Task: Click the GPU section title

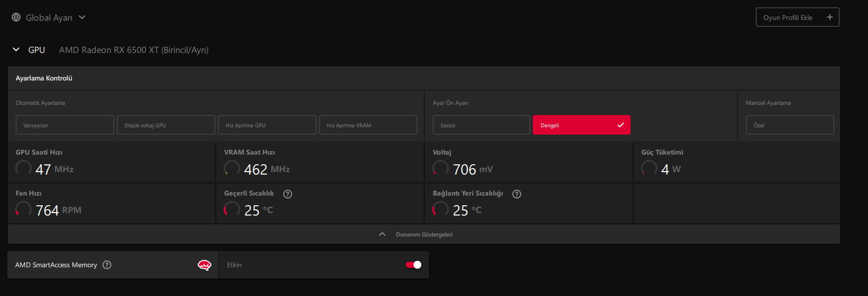Action: pyautogui.click(x=37, y=50)
